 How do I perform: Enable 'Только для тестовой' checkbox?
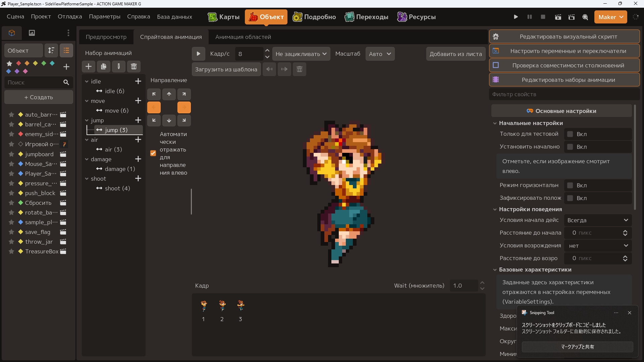(x=570, y=134)
